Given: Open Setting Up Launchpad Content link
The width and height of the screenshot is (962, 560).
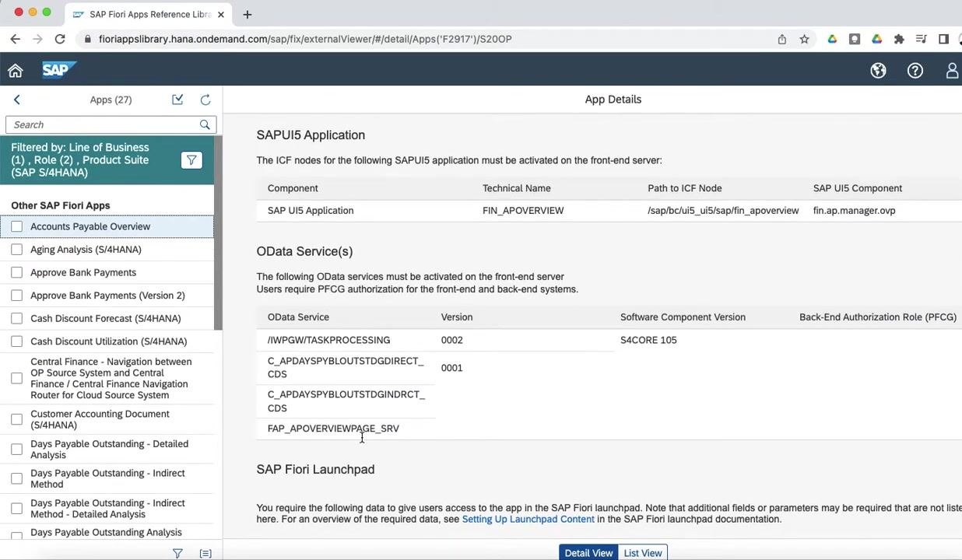Looking at the screenshot, I should pos(528,519).
